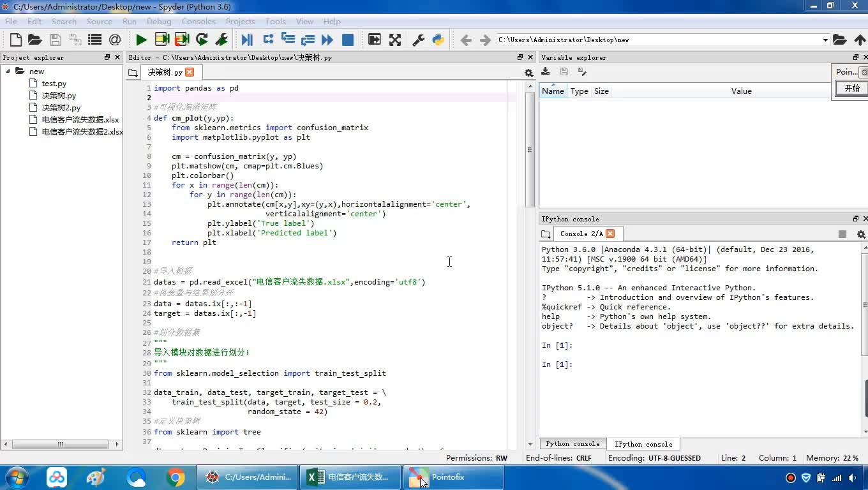Expand the working directory path dropdown

825,40
